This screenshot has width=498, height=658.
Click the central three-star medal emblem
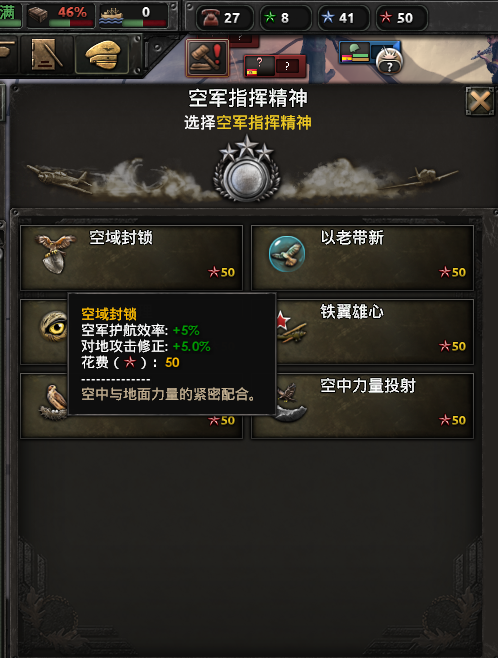pyautogui.click(x=247, y=169)
